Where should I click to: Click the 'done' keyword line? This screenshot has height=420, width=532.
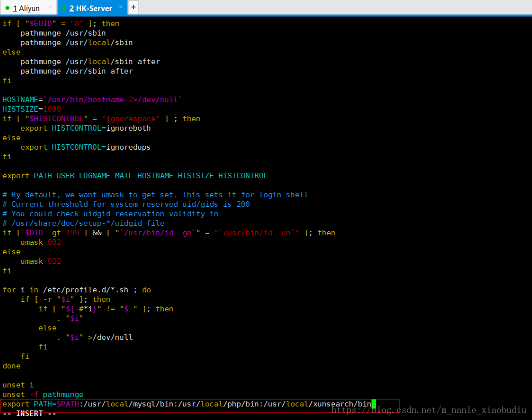11,366
